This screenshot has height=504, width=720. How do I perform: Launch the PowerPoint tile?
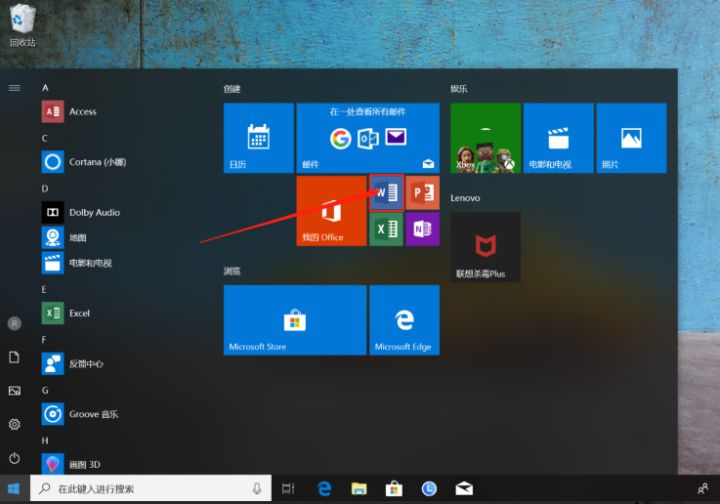[x=422, y=192]
